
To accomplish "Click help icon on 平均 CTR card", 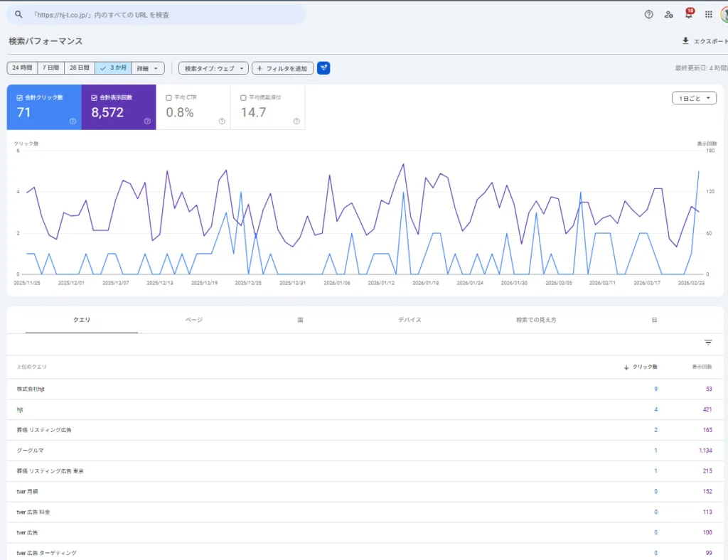I will click(x=222, y=122).
